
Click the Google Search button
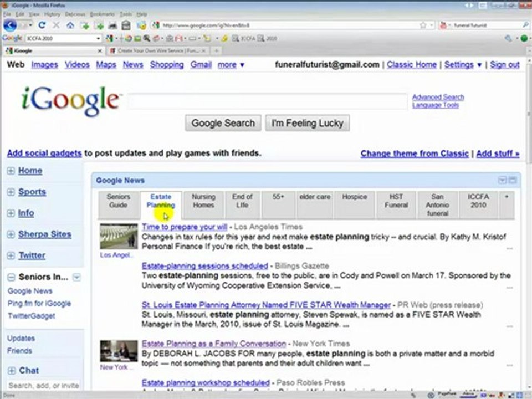click(223, 123)
